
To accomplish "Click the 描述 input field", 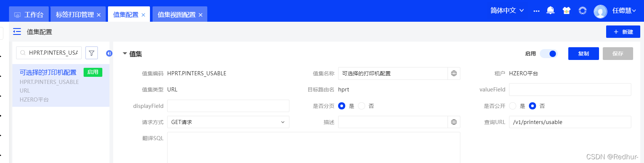I will click(x=393, y=122).
